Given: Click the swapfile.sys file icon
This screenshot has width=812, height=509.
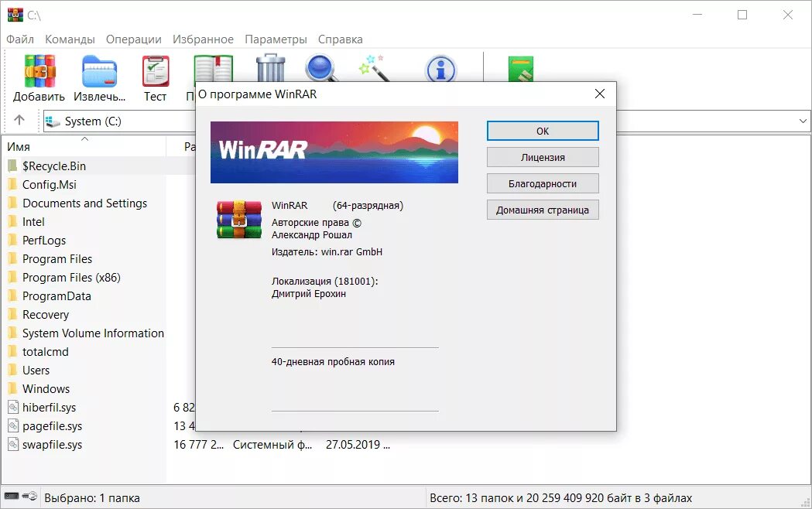Looking at the screenshot, I should [x=13, y=444].
